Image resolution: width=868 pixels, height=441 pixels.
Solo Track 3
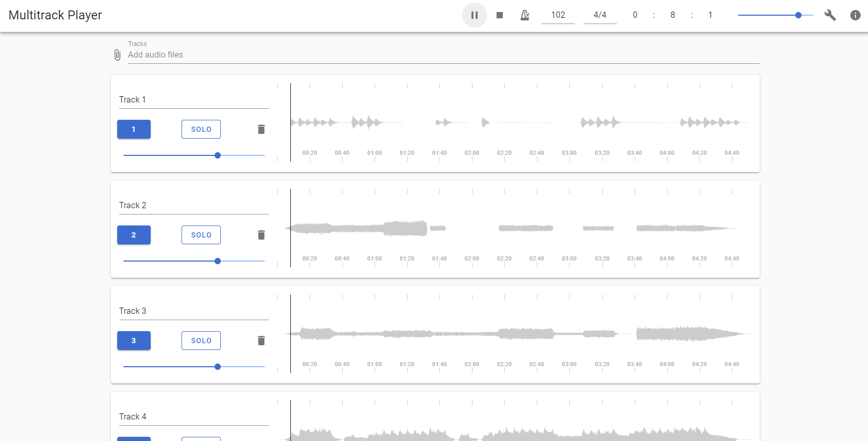201,341
